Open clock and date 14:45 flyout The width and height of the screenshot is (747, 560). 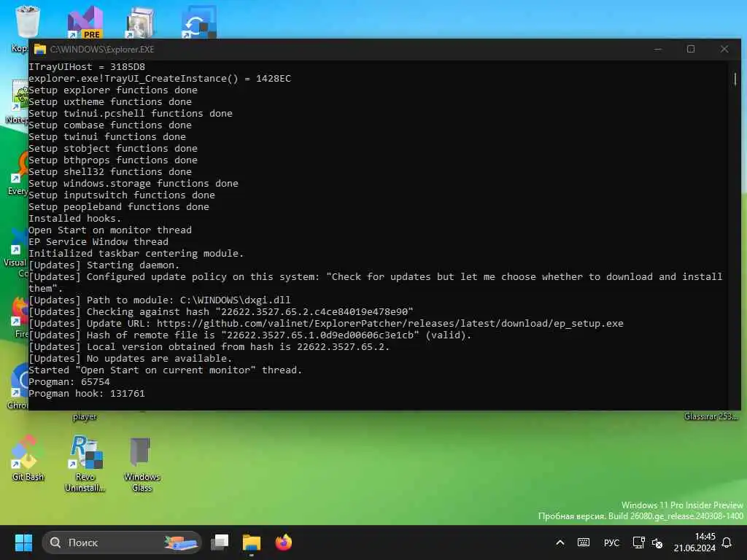click(x=694, y=542)
